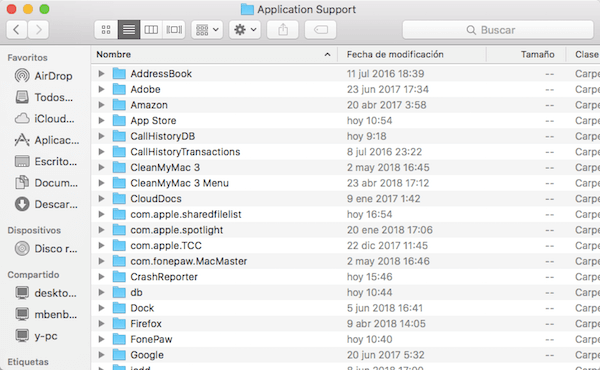The height and width of the screenshot is (370, 600).
Task: Select the Adobe folder icon
Action: (119, 89)
